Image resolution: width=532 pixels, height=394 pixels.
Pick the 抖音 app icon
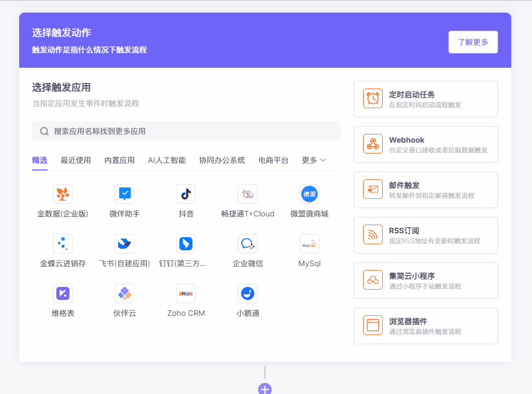(x=186, y=194)
